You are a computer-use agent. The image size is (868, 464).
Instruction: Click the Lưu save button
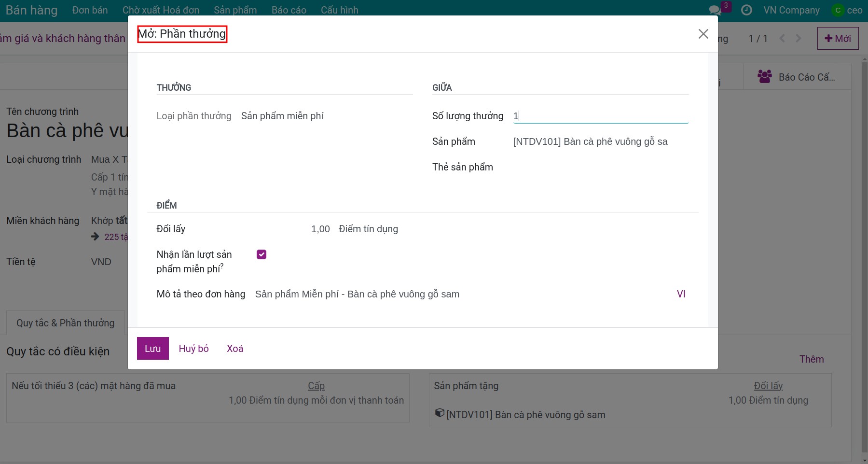pyautogui.click(x=152, y=349)
